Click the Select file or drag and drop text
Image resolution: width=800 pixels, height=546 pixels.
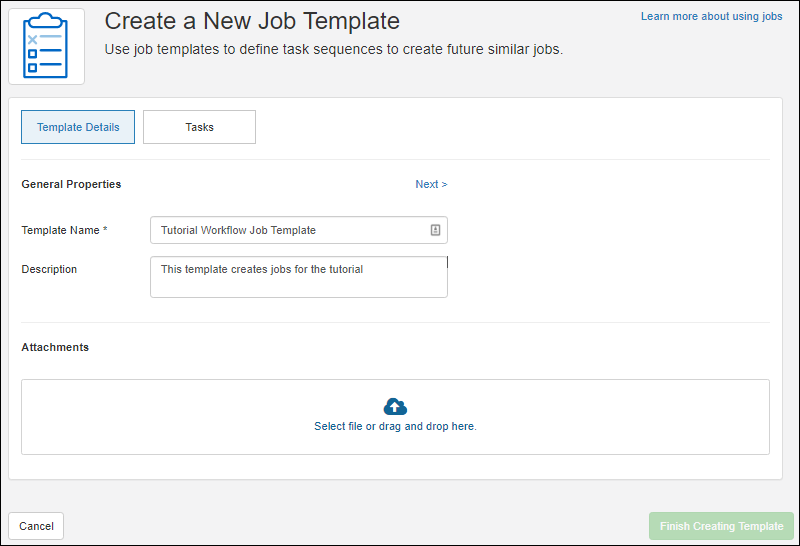[395, 426]
